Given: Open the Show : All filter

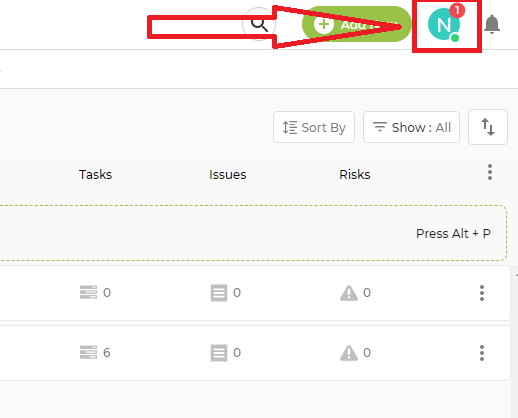Looking at the screenshot, I should [411, 127].
